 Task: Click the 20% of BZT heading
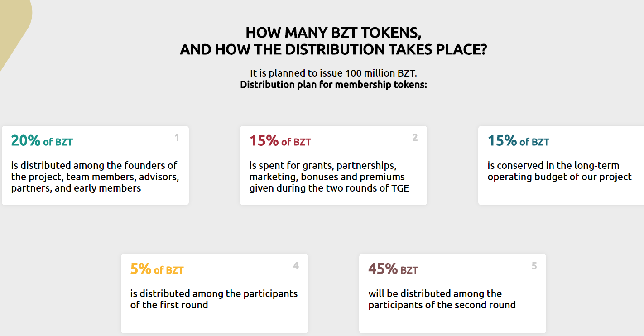pyautogui.click(x=42, y=141)
